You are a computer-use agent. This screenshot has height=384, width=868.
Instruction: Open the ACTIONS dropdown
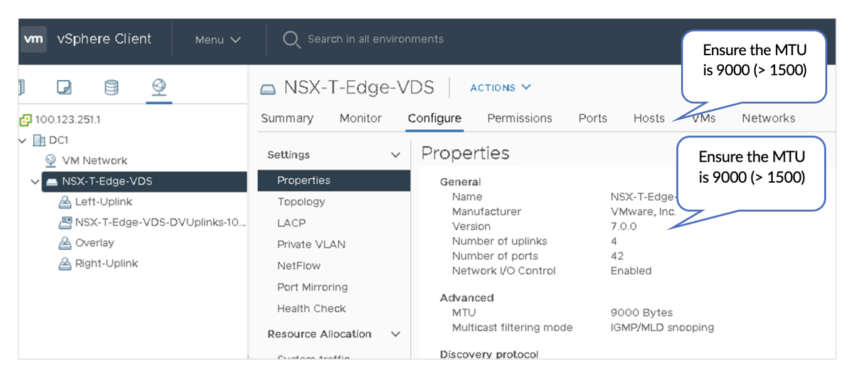[x=500, y=87]
